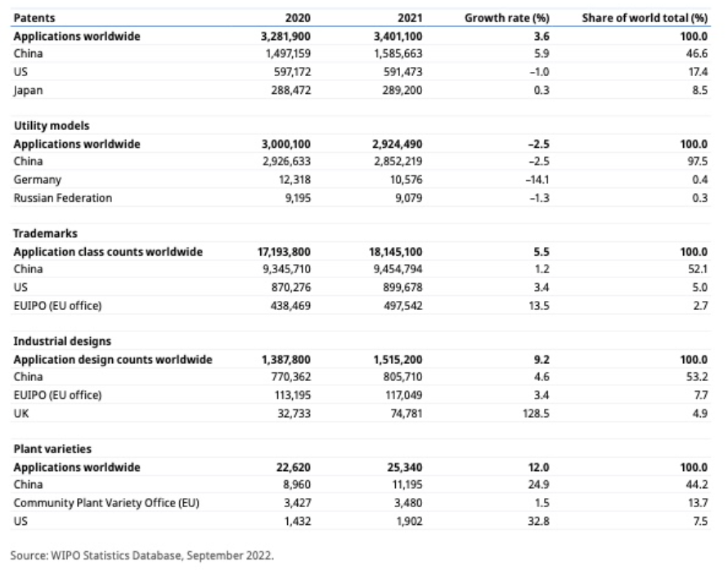Image resolution: width=728 pixels, height=570 pixels.
Task: Select Application class counts worldwide label
Action: 108,252
